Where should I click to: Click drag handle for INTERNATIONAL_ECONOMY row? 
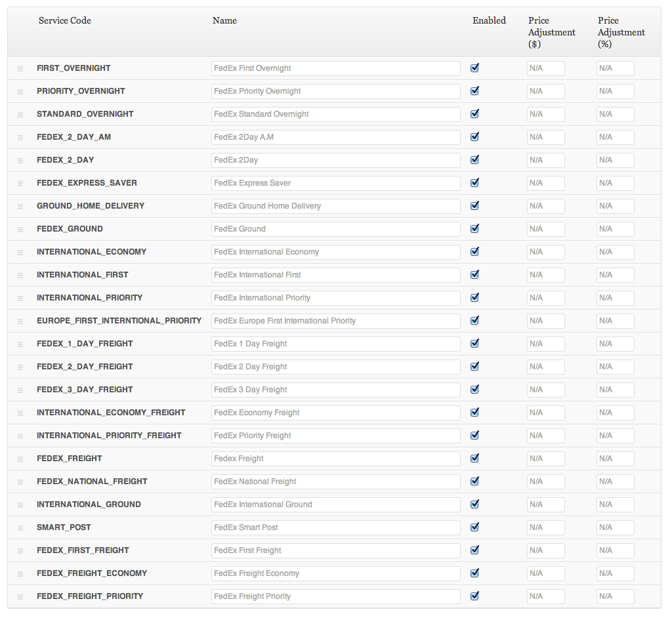[x=20, y=253]
